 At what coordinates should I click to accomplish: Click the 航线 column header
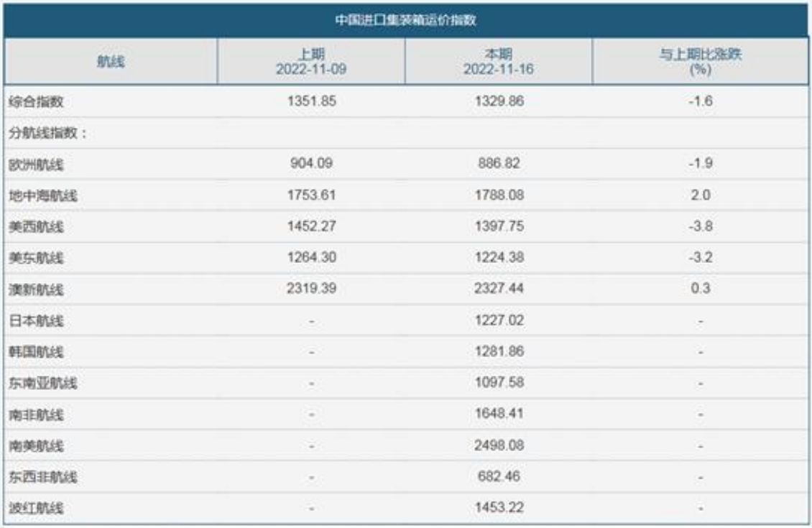click(x=111, y=62)
